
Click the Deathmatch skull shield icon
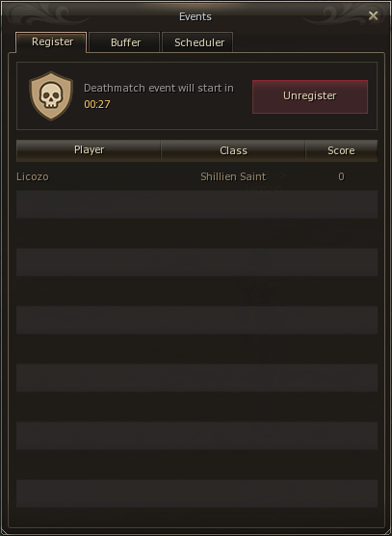51,95
